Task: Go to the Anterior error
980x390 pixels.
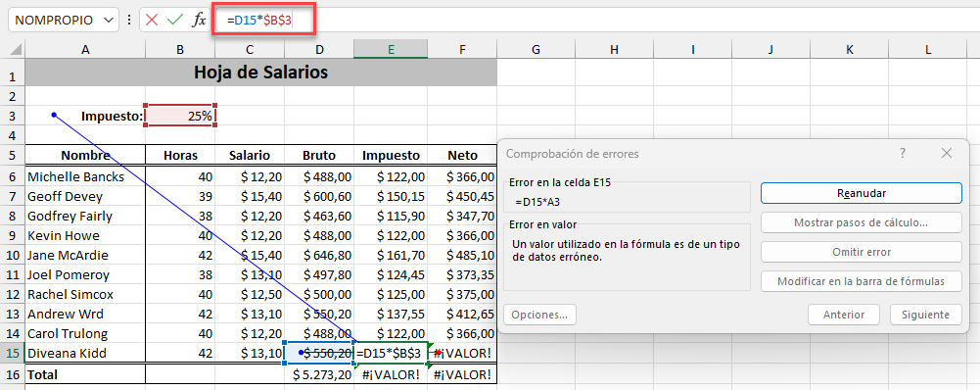Action: point(844,315)
